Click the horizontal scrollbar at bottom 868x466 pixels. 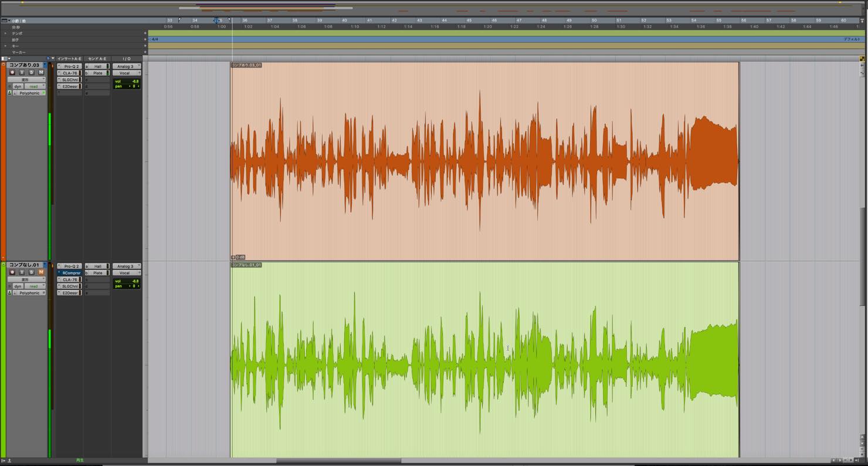pos(338,461)
